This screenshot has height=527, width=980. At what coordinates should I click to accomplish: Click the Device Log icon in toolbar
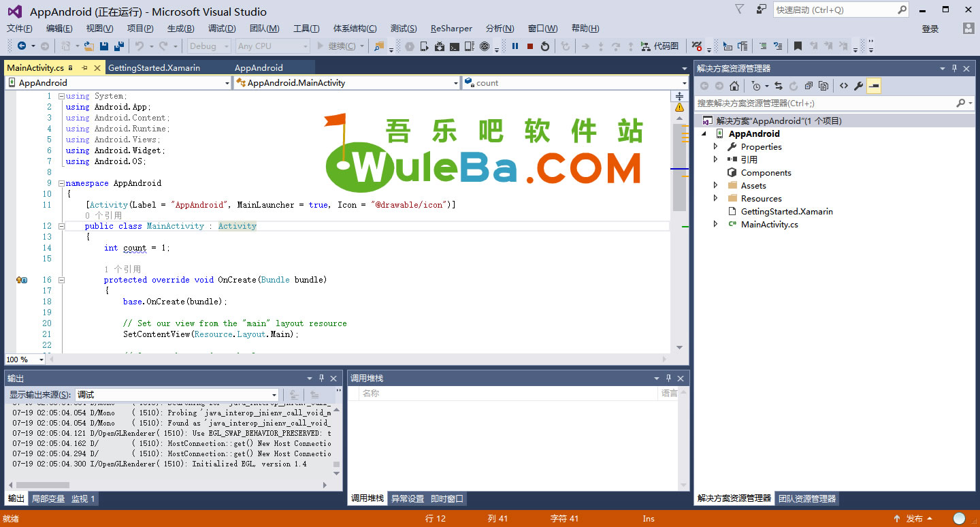point(470,46)
